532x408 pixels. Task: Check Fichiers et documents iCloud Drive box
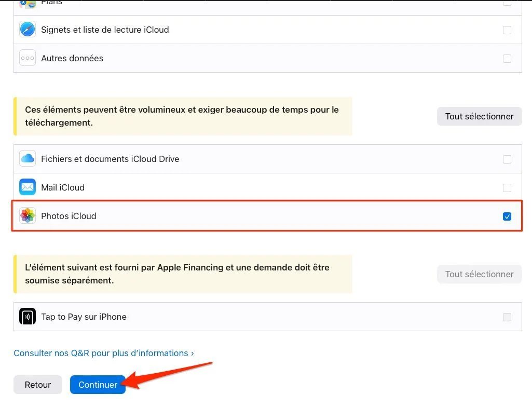pyautogui.click(x=507, y=159)
